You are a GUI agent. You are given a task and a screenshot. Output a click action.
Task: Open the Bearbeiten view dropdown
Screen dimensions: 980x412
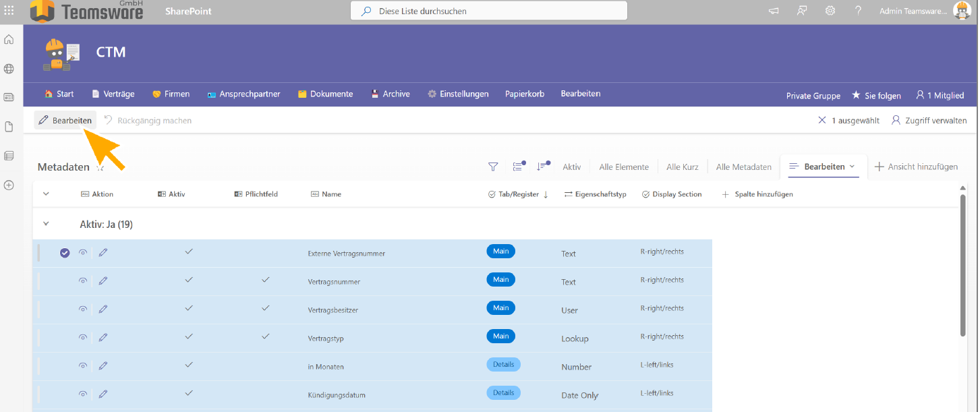pyautogui.click(x=823, y=167)
